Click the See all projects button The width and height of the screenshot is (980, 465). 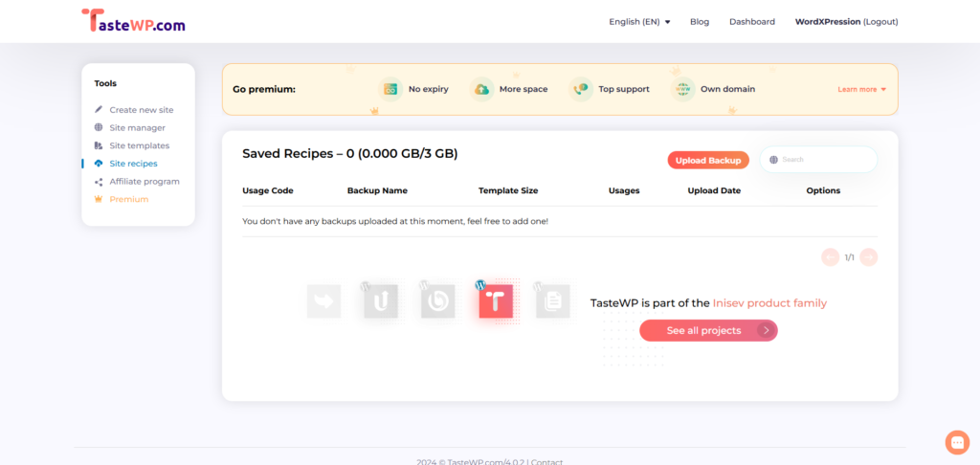click(708, 331)
